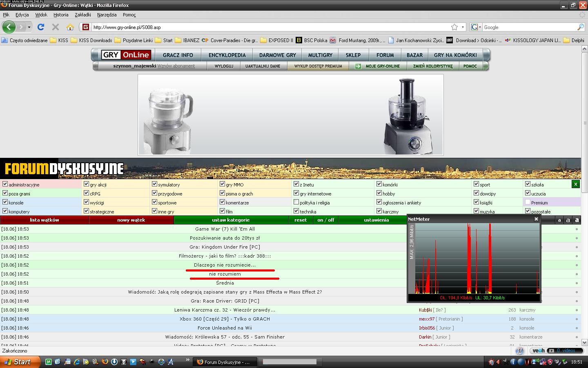Click the ustaw kategorie button

point(231,220)
